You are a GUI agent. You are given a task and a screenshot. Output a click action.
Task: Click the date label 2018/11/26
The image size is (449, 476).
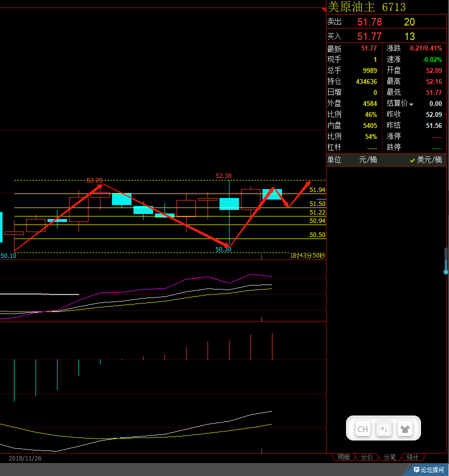click(25, 458)
